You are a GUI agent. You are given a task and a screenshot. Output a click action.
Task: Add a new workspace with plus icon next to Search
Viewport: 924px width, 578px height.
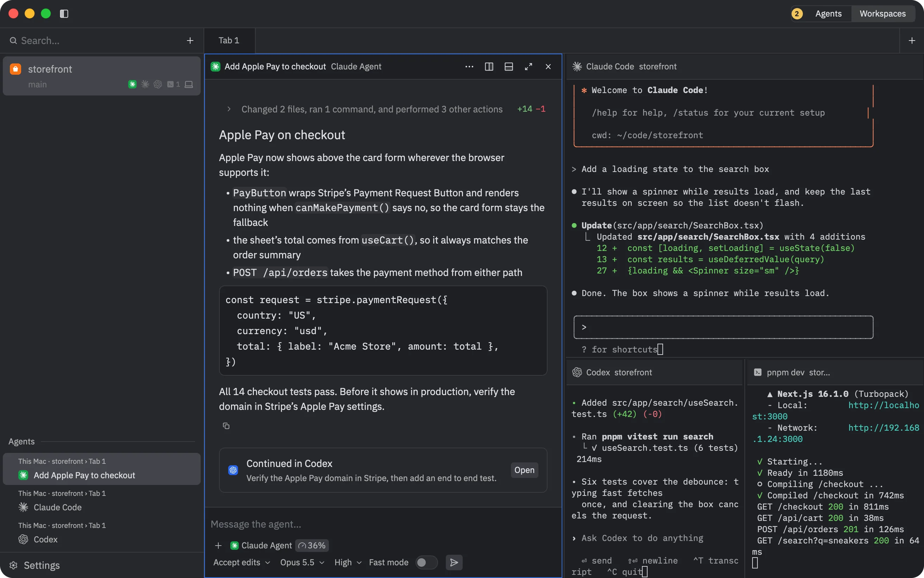coord(190,41)
